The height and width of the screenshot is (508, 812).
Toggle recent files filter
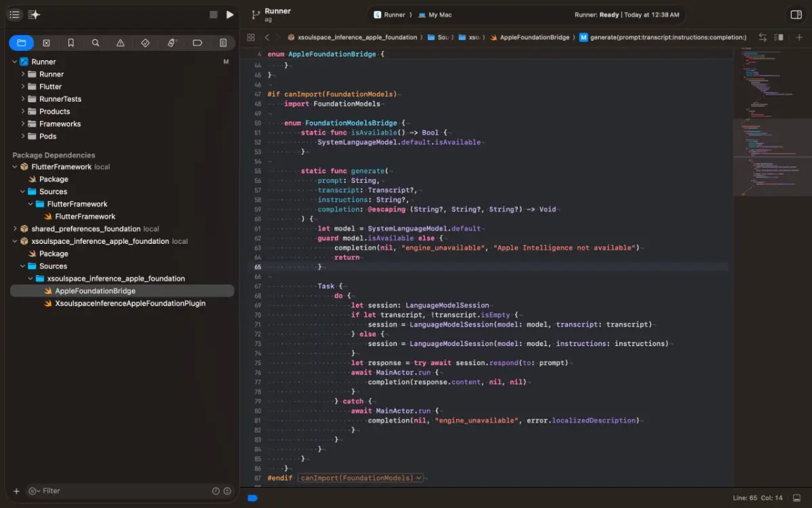[x=216, y=491]
